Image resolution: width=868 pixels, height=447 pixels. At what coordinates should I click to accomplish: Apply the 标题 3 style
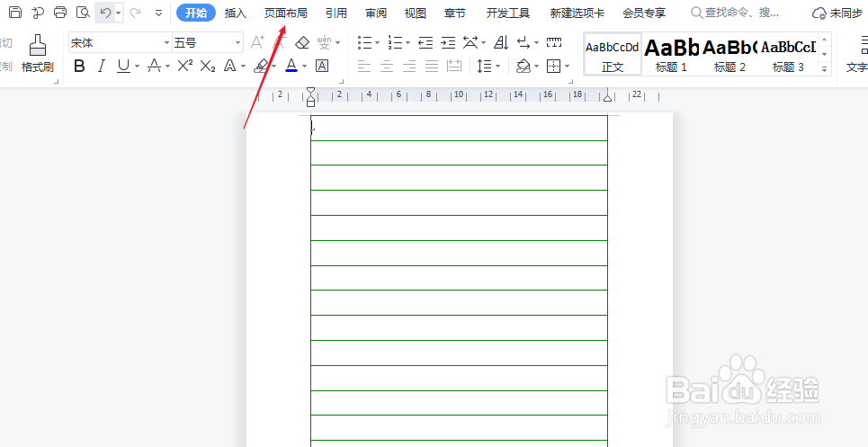click(x=788, y=54)
